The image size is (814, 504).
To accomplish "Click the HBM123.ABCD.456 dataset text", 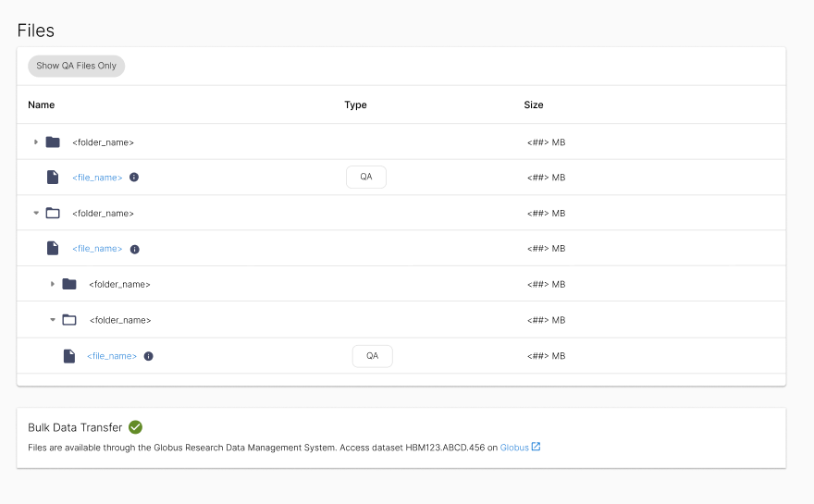I will click(445, 448).
